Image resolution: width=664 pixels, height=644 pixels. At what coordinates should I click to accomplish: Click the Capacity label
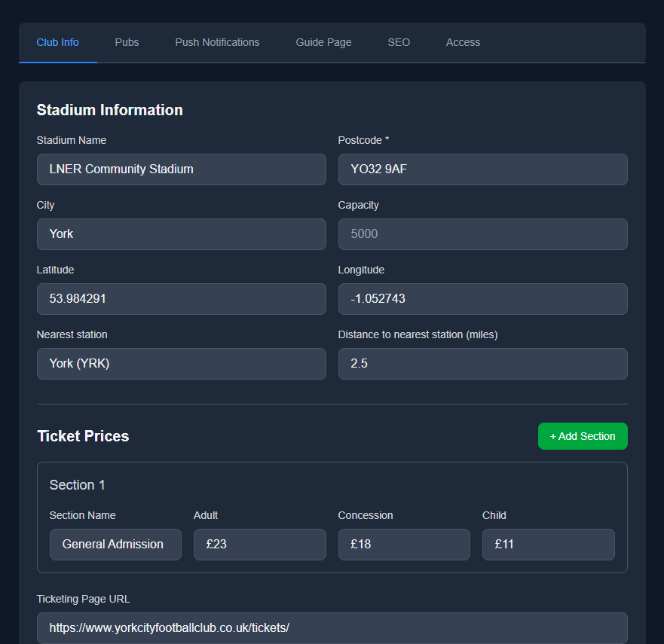[358, 205]
